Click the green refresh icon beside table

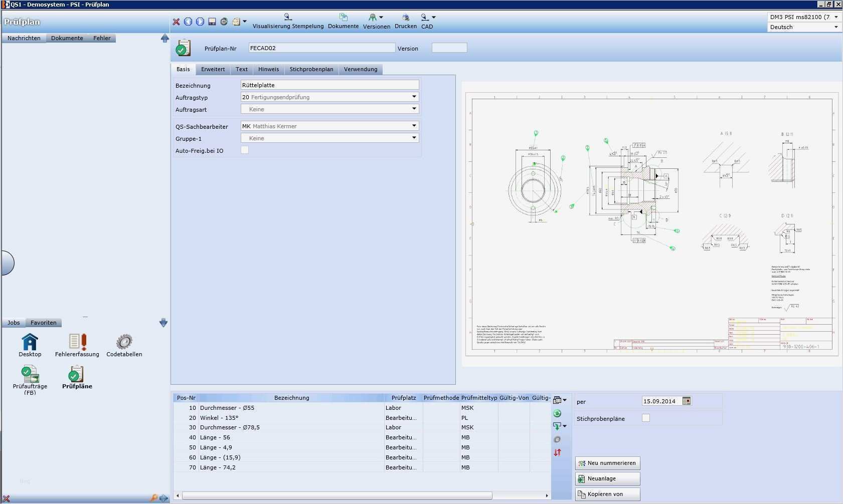pyautogui.click(x=557, y=413)
